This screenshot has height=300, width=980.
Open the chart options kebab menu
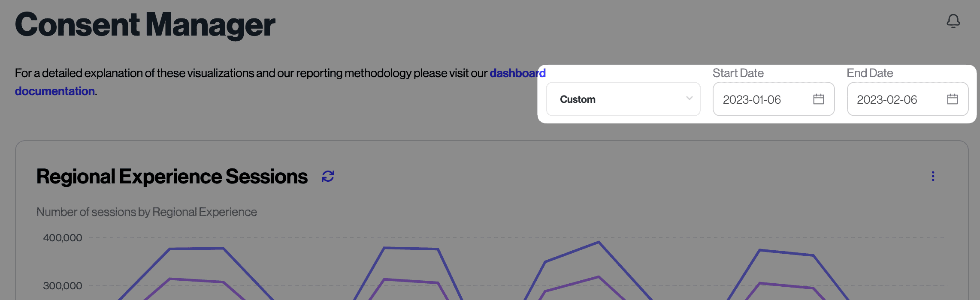pos(933,176)
